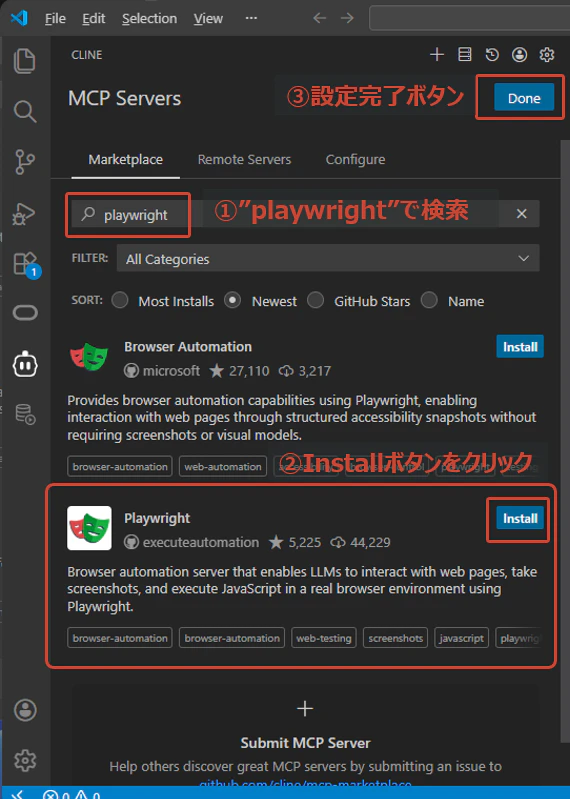Click the web-testing tag
The image size is (570, 799).
tap(323, 638)
